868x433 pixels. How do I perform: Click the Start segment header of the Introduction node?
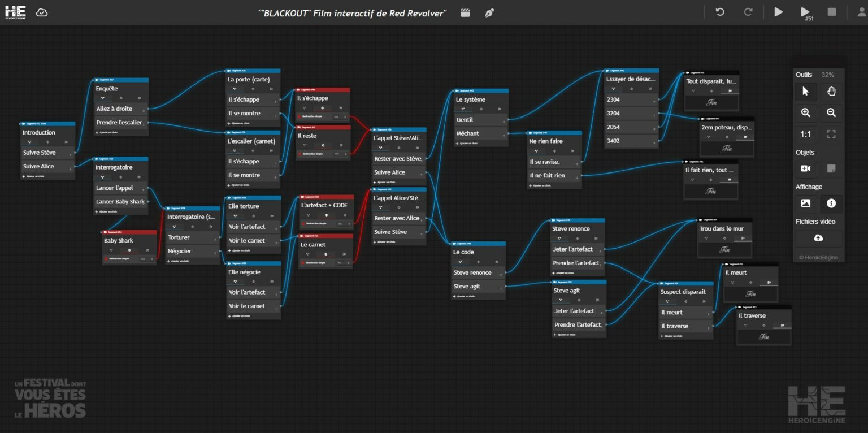click(x=47, y=123)
